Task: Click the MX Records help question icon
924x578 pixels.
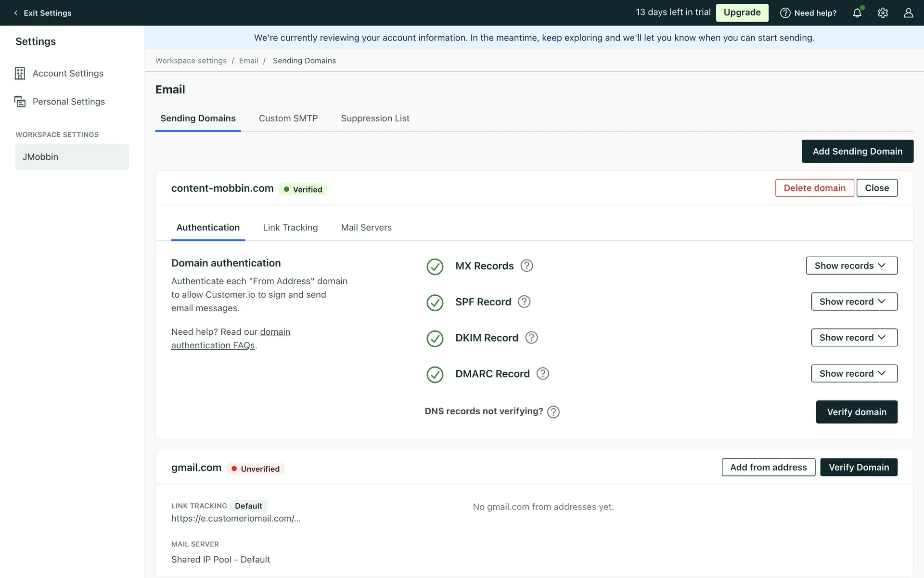Action: pyautogui.click(x=527, y=266)
